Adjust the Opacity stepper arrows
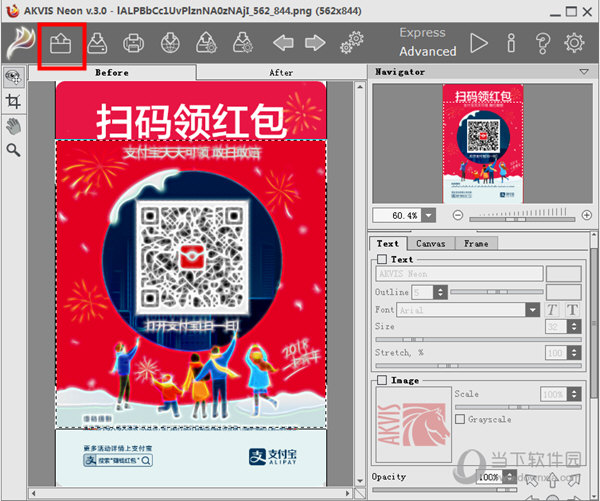Image resolution: width=600 pixels, height=501 pixels. tap(509, 477)
